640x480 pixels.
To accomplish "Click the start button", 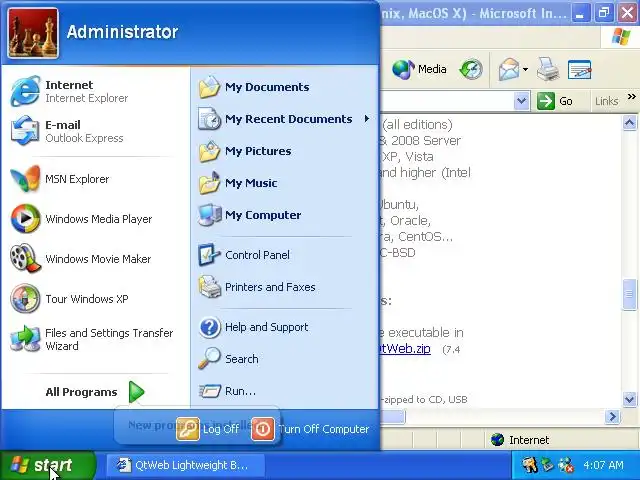I will (48, 465).
